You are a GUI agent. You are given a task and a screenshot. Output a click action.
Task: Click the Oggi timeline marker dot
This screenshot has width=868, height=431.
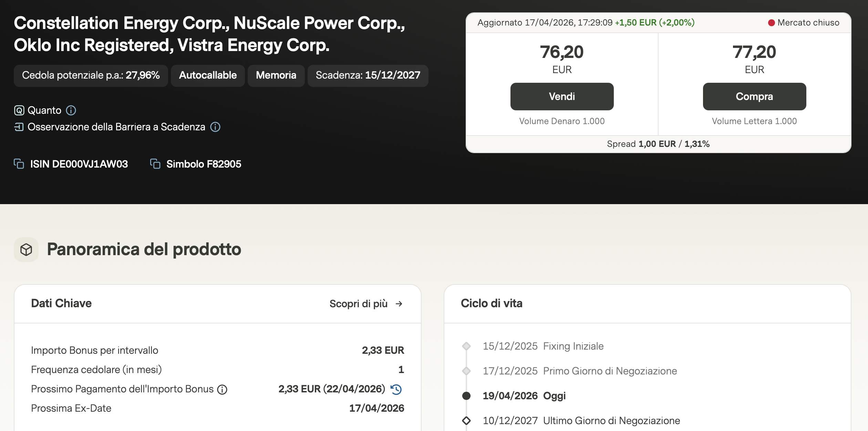pyautogui.click(x=466, y=396)
